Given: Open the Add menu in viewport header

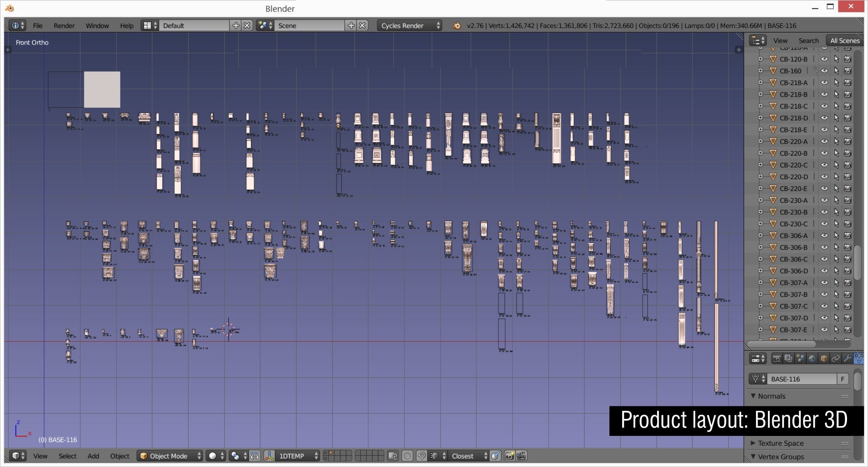Looking at the screenshot, I should click(93, 456).
